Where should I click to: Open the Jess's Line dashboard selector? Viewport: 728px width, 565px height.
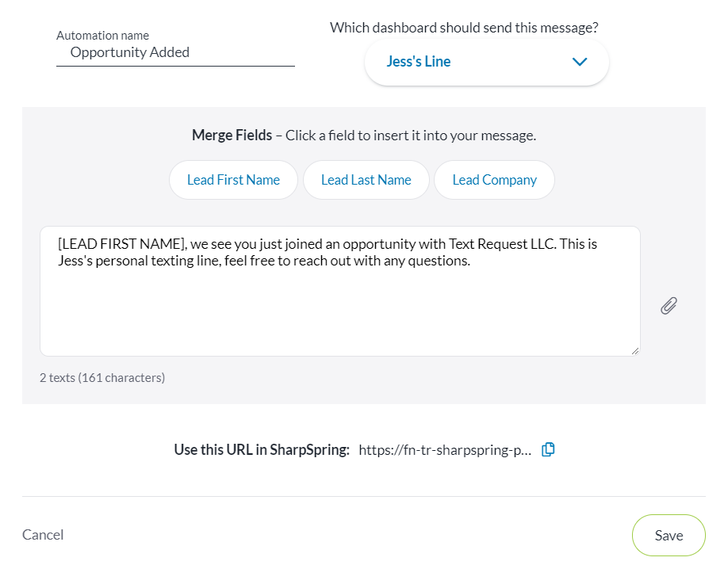pos(486,62)
